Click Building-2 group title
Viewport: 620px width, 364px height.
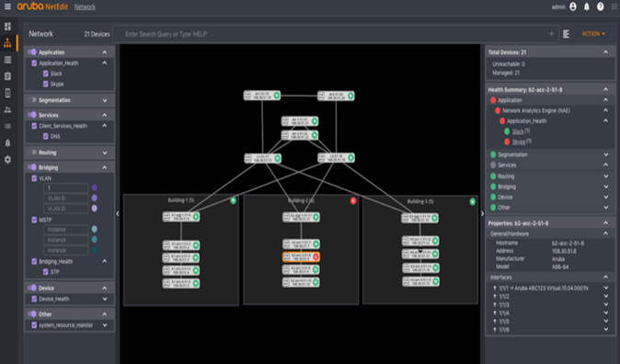coord(301,200)
